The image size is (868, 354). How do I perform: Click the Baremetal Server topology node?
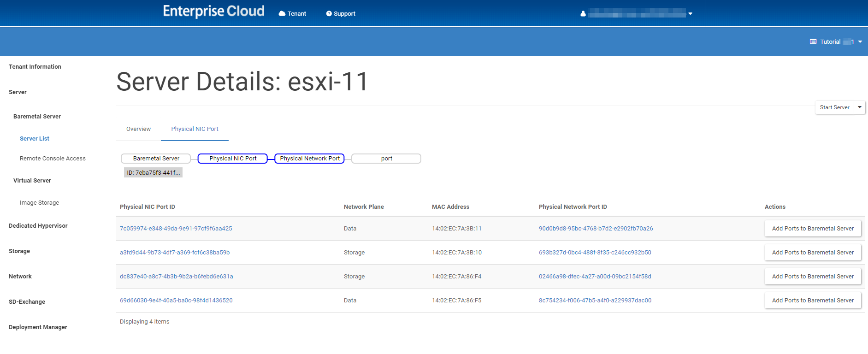[156, 159]
